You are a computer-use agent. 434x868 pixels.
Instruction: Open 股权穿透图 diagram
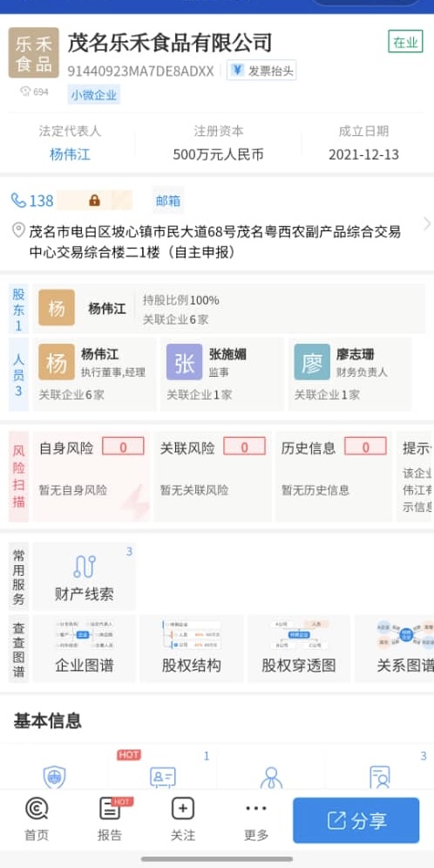[x=299, y=648]
